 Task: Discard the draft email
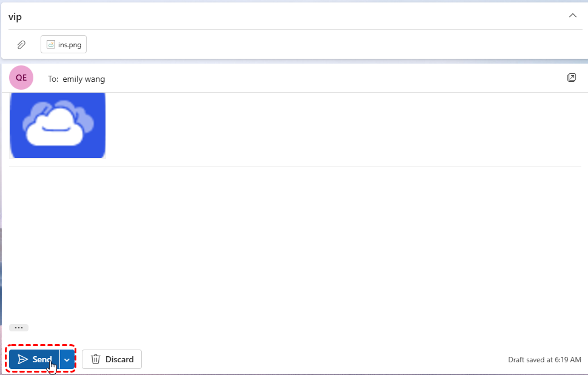pyautogui.click(x=112, y=359)
